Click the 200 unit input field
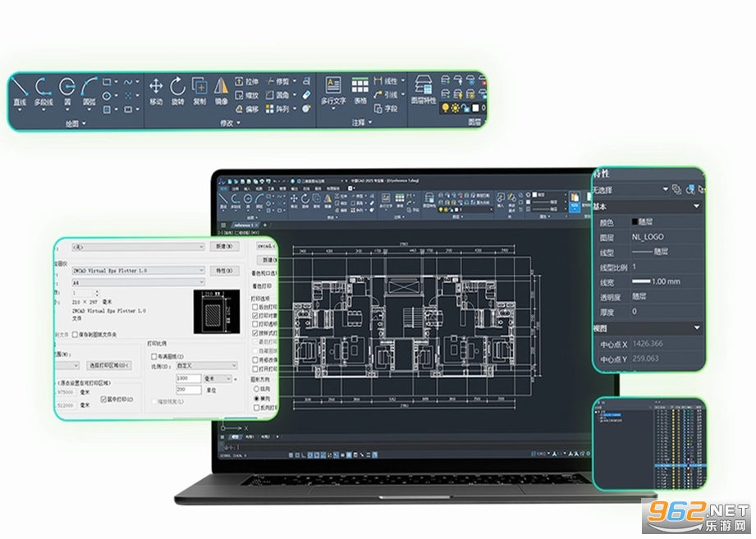Viewport: 756px width, 539px height. point(189,390)
